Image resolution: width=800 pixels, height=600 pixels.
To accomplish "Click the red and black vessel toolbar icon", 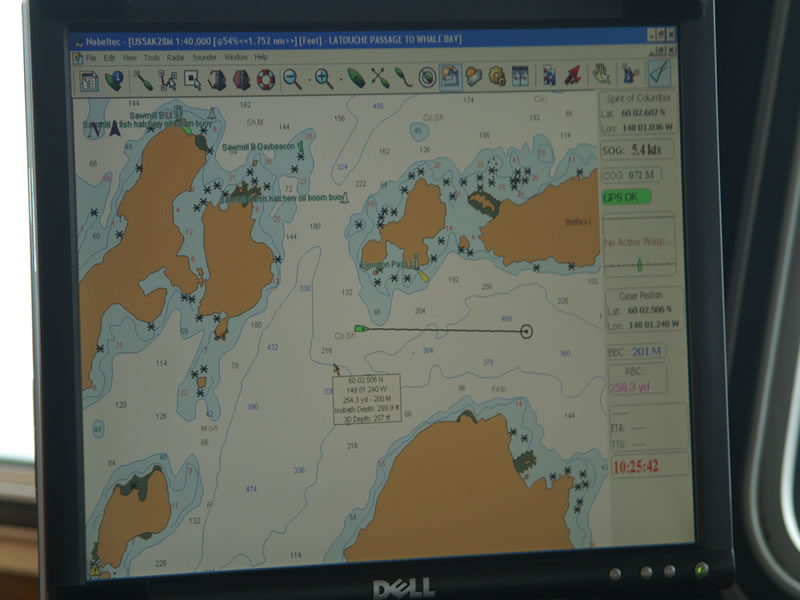I will coord(241,80).
